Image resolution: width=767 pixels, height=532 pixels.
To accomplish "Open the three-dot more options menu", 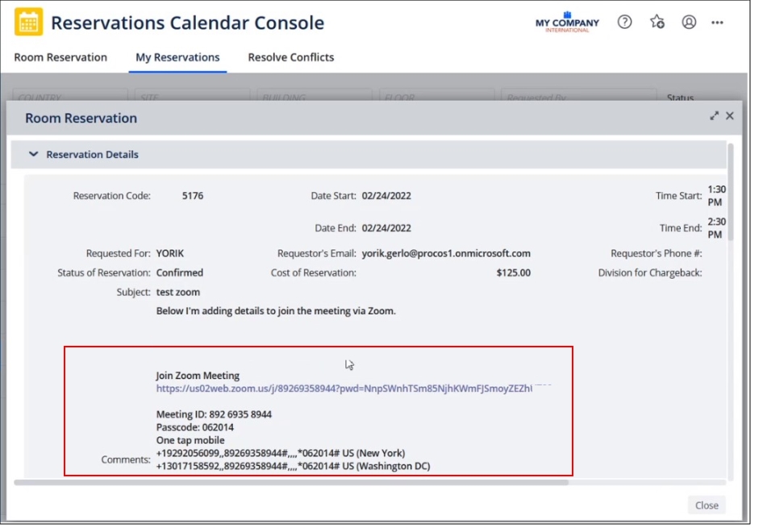I will [717, 23].
